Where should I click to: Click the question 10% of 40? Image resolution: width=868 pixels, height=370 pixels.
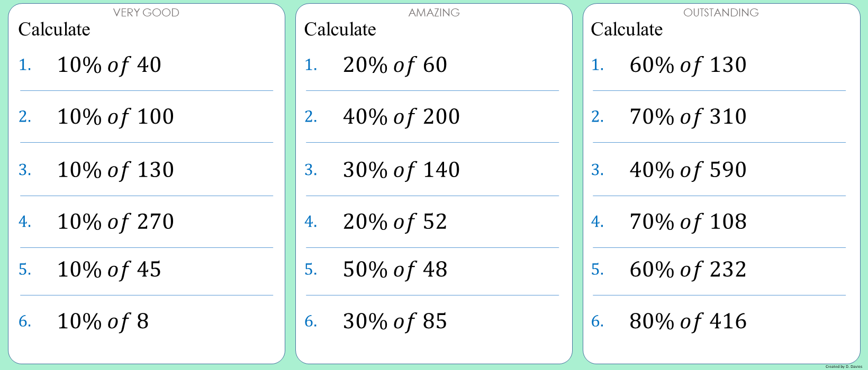point(109,65)
